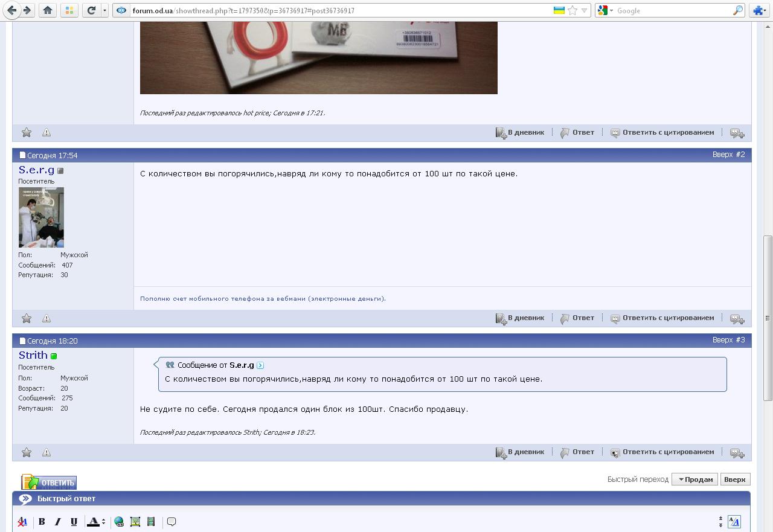
Task: Toggle underline formatting in quick reply
Action: [74, 522]
